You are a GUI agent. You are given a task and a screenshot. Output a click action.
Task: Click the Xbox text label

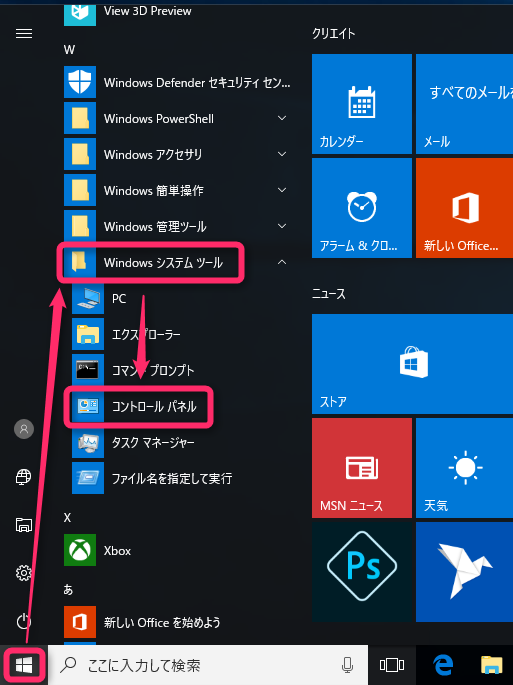(x=117, y=550)
